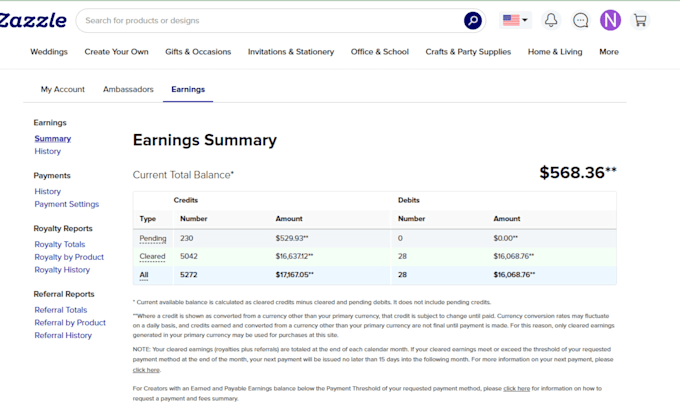Click the cleared credits number 5042
Image resolution: width=680 pixels, height=409 pixels.
(x=189, y=256)
